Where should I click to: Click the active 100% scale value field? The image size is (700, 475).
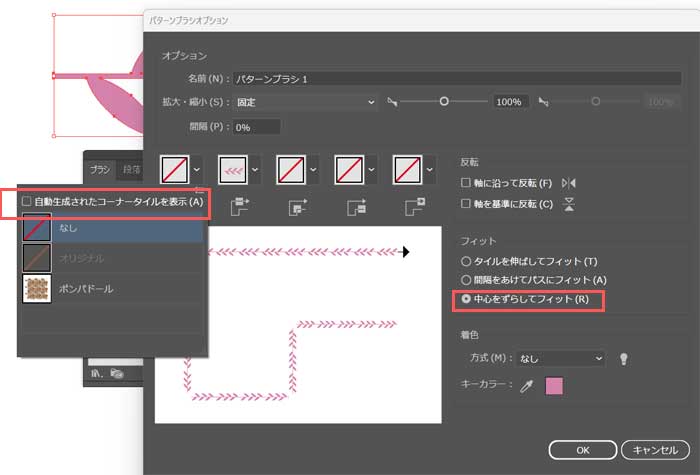click(511, 102)
